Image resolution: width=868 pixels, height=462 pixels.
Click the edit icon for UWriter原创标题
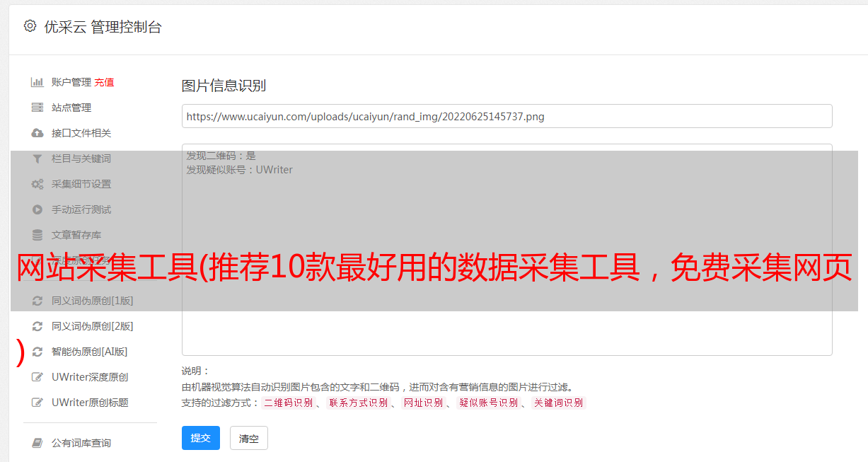click(x=37, y=403)
